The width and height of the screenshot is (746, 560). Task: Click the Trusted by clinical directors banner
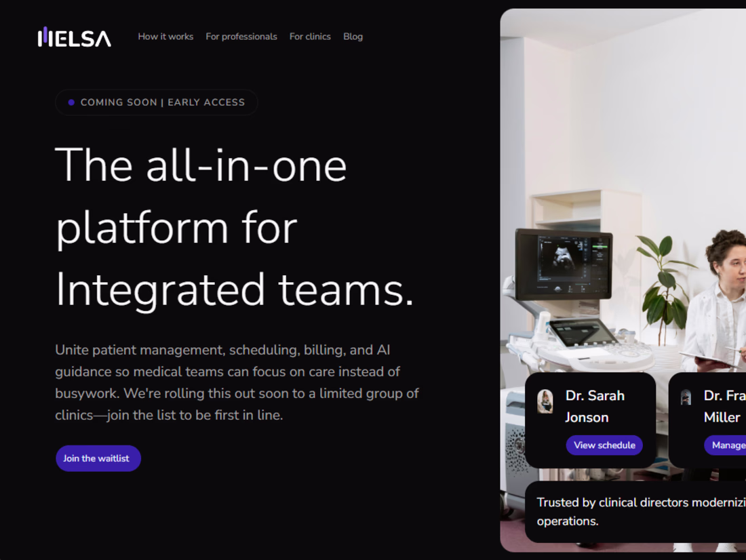point(635,511)
